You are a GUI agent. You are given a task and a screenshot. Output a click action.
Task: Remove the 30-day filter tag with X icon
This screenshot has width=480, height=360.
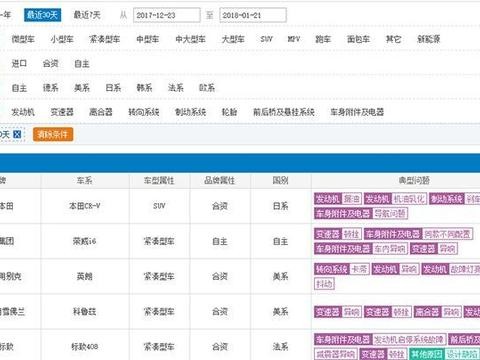pos(17,134)
